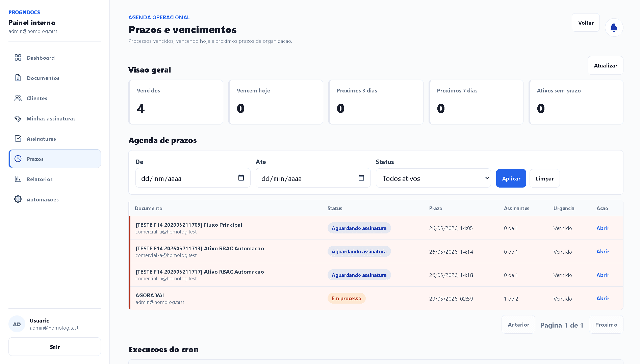The image size is (640, 364).
Task: Click the Ate date input field
Action: (x=313, y=178)
